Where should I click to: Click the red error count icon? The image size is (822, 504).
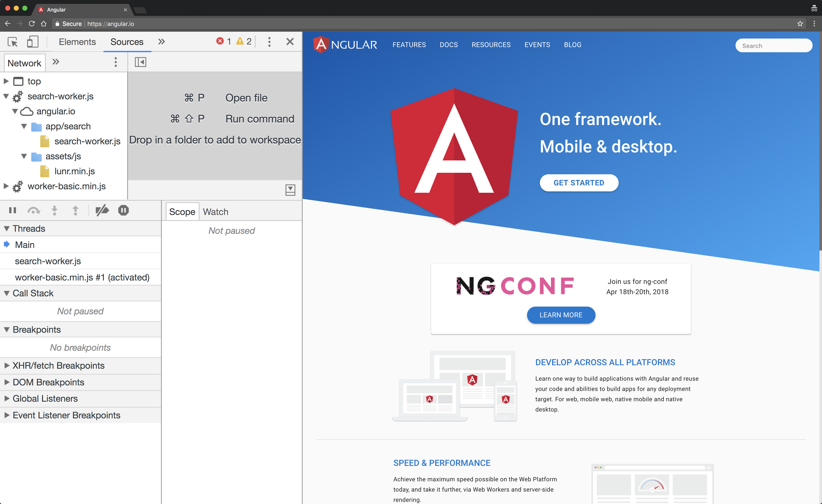click(220, 41)
